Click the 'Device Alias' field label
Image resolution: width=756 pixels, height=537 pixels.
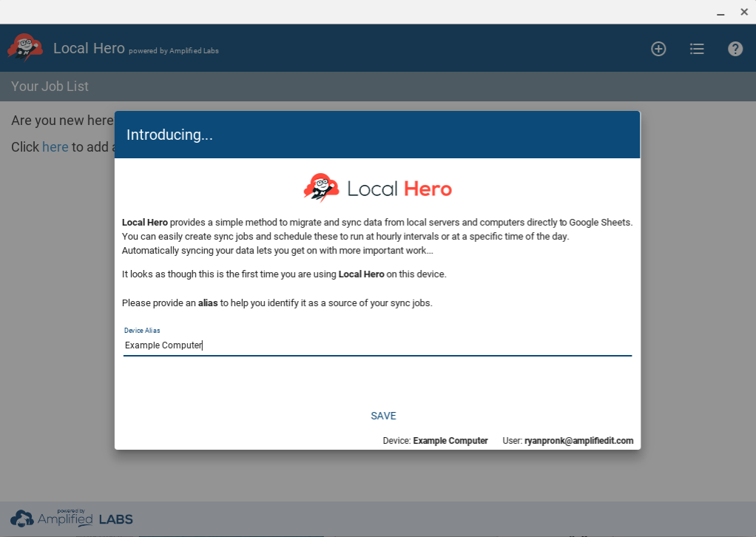(142, 331)
